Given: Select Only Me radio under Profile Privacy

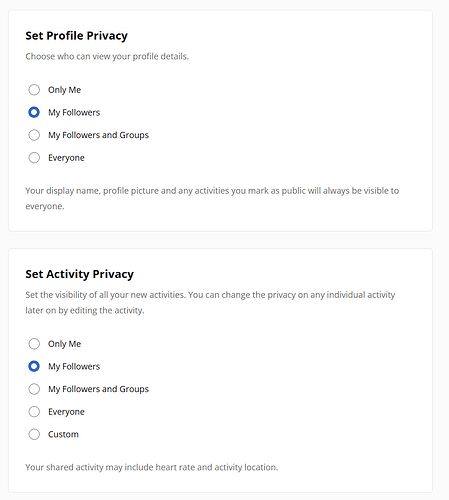Looking at the screenshot, I should tap(34, 90).
